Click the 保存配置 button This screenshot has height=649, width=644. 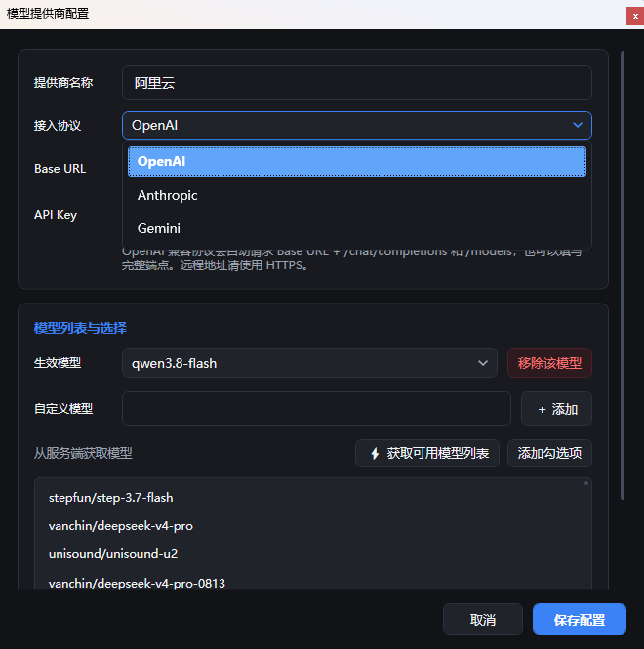click(x=579, y=619)
